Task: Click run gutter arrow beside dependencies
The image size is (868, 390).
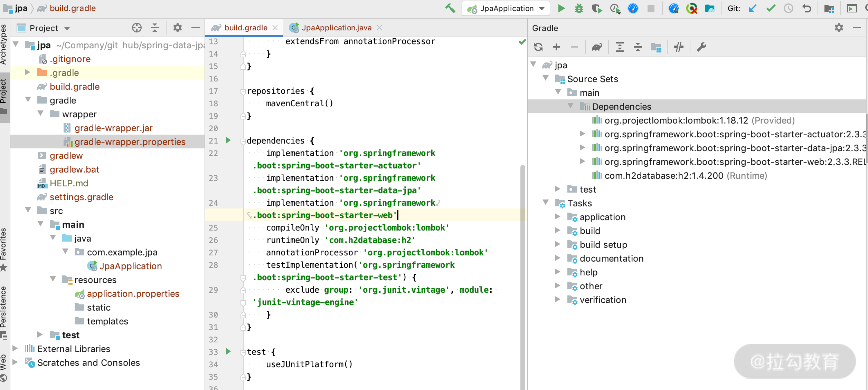Action: [228, 140]
